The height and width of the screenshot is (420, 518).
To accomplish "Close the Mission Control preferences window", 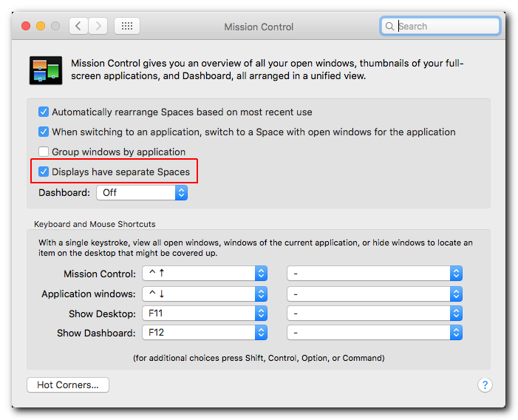I will tap(26, 26).
